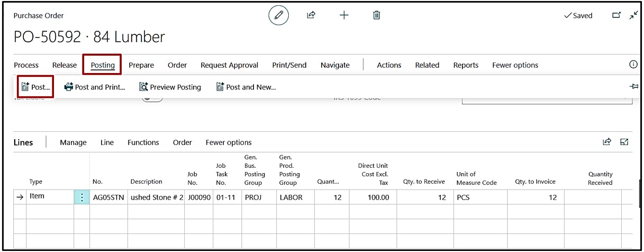This screenshot has height=252, width=644.
Task: Share the Lines section via icon
Action: (607, 142)
